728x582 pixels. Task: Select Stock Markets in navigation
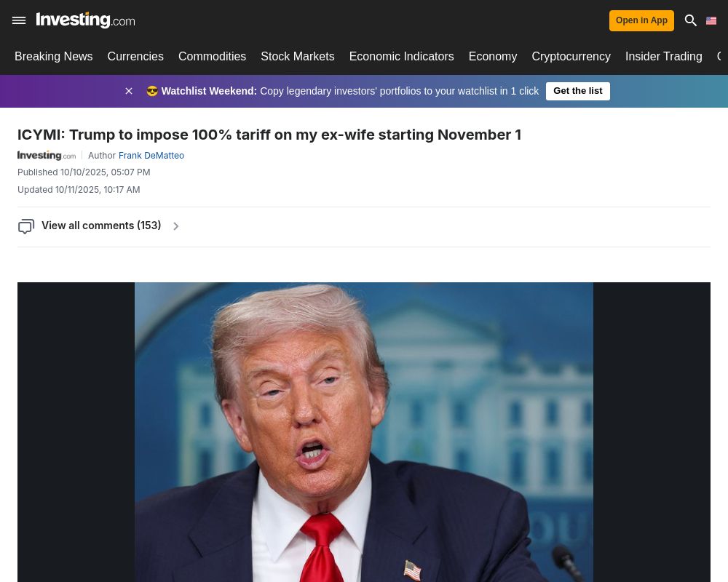(298, 56)
